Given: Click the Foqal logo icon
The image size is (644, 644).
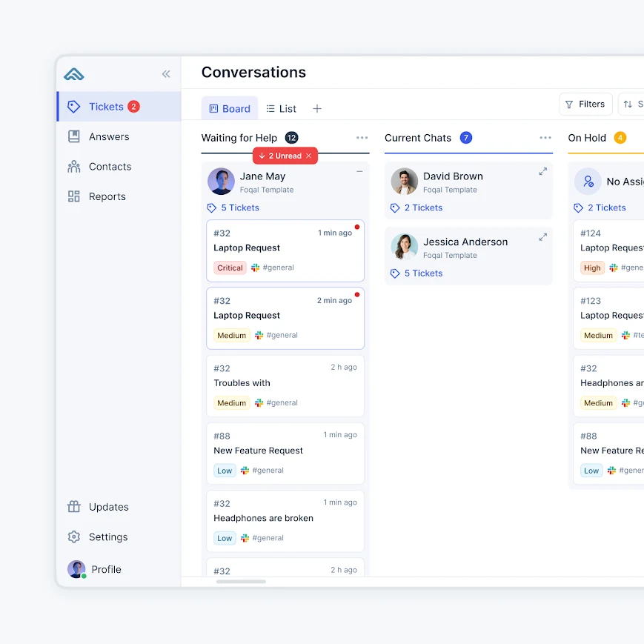Looking at the screenshot, I should click(74, 74).
